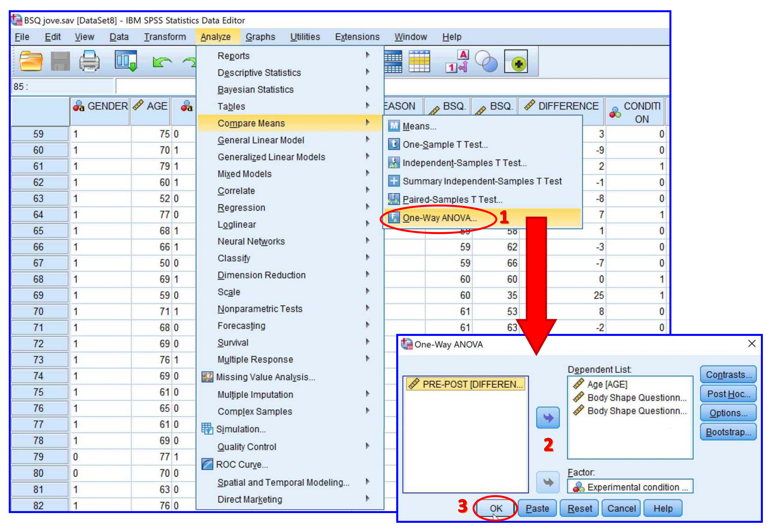This screenshot has width=770, height=532.
Task: Click the Open data document folder icon
Action: (31, 61)
